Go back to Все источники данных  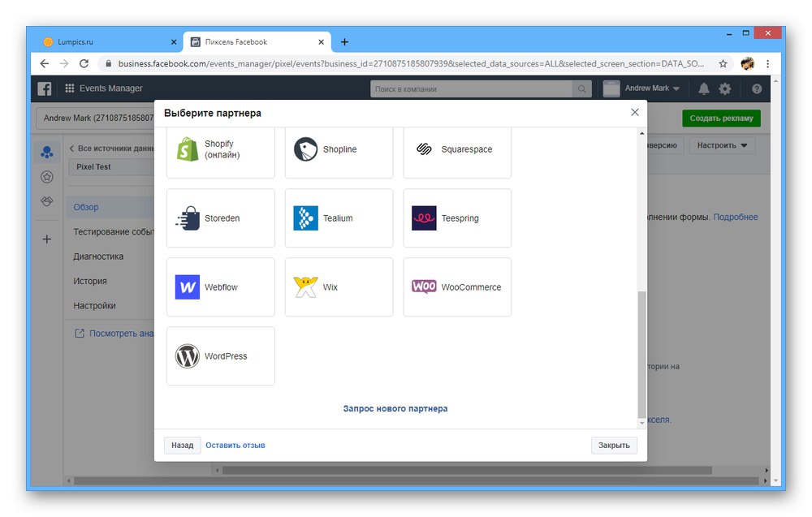point(111,149)
